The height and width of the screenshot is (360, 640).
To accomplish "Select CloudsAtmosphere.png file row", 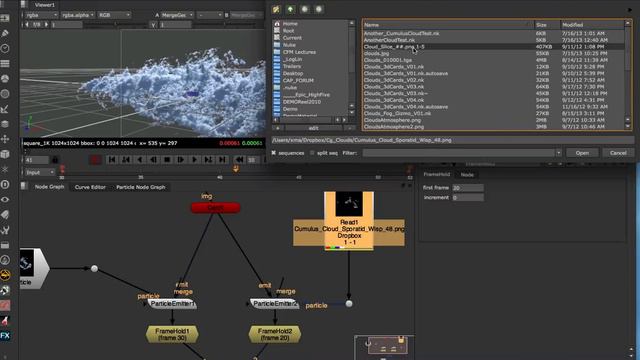I will tap(493, 120).
